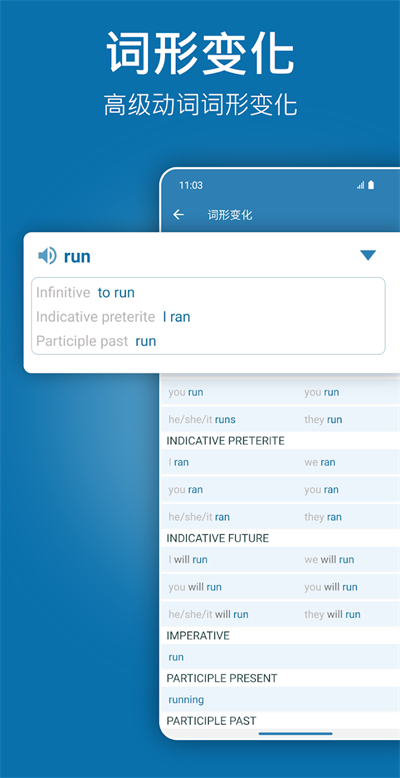Select the 'they will run' cell

333,614
